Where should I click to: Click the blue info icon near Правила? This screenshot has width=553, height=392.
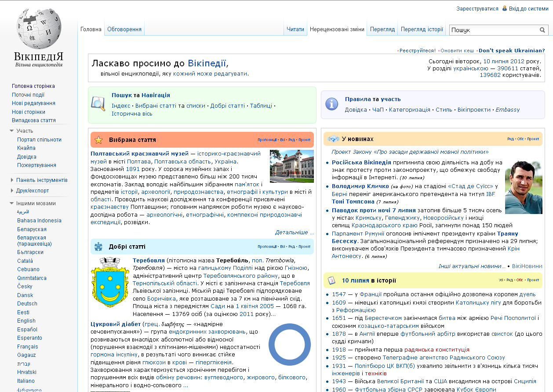coord(331,104)
